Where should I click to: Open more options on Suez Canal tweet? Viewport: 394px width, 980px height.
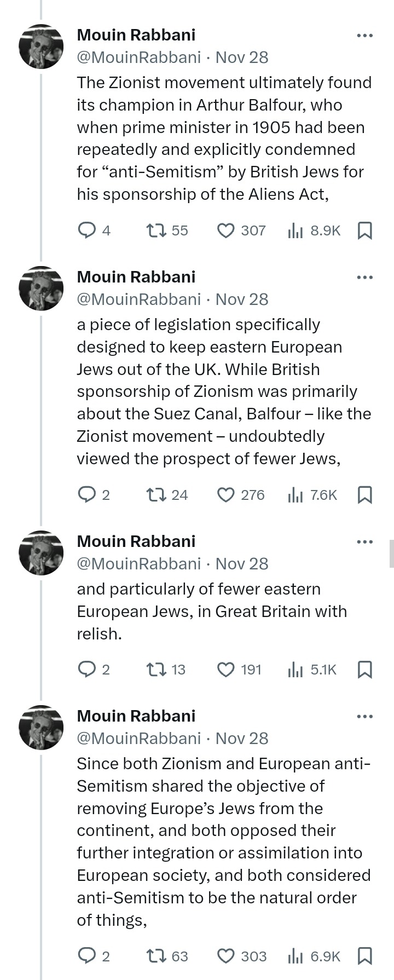(x=364, y=278)
